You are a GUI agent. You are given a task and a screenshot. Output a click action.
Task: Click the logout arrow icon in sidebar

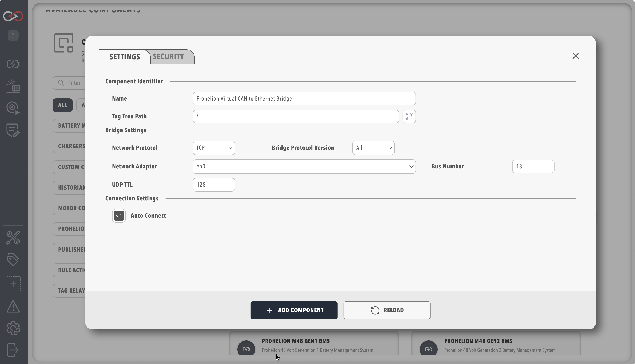pyautogui.click(x=13, y=350)
